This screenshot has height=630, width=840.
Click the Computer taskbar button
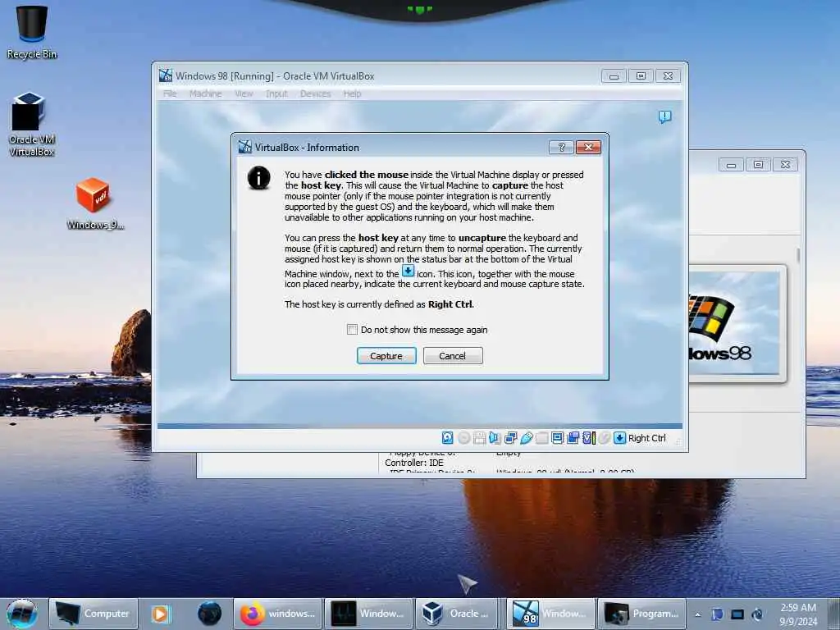(x=94, y=614)
